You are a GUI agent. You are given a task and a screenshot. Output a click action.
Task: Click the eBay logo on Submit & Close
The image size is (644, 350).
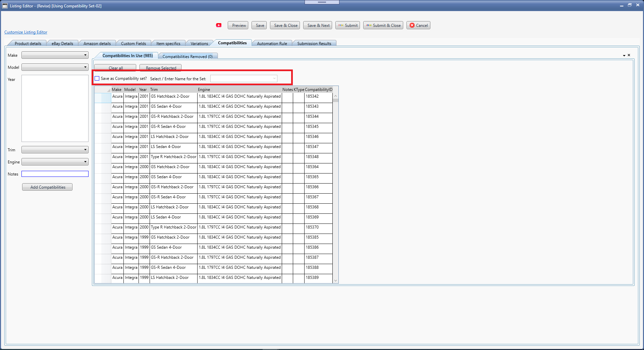(369, 25)
